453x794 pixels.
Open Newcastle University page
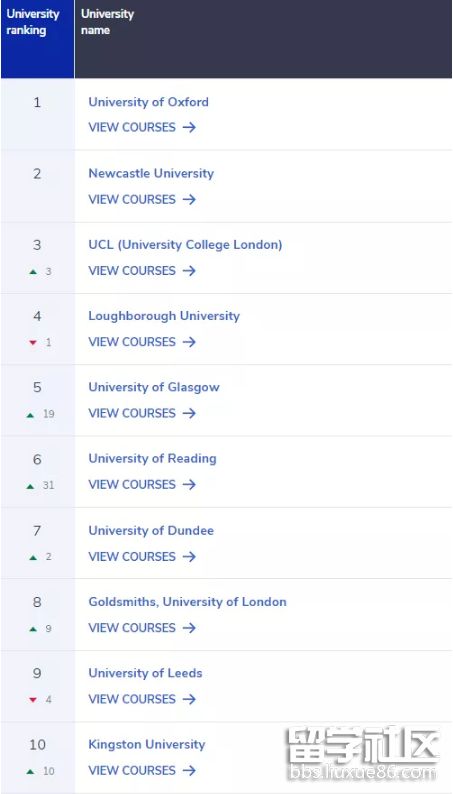coord(151,173)
